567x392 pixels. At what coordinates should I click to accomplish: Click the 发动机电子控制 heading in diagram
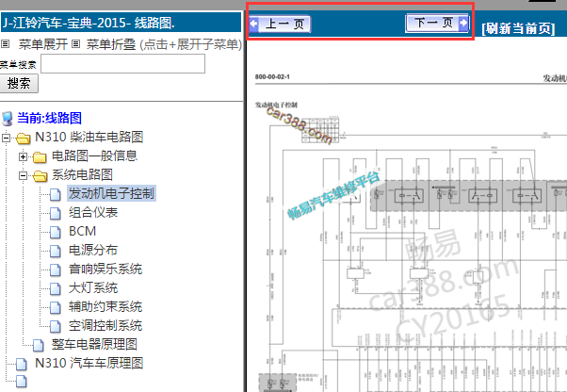point(276,105)
